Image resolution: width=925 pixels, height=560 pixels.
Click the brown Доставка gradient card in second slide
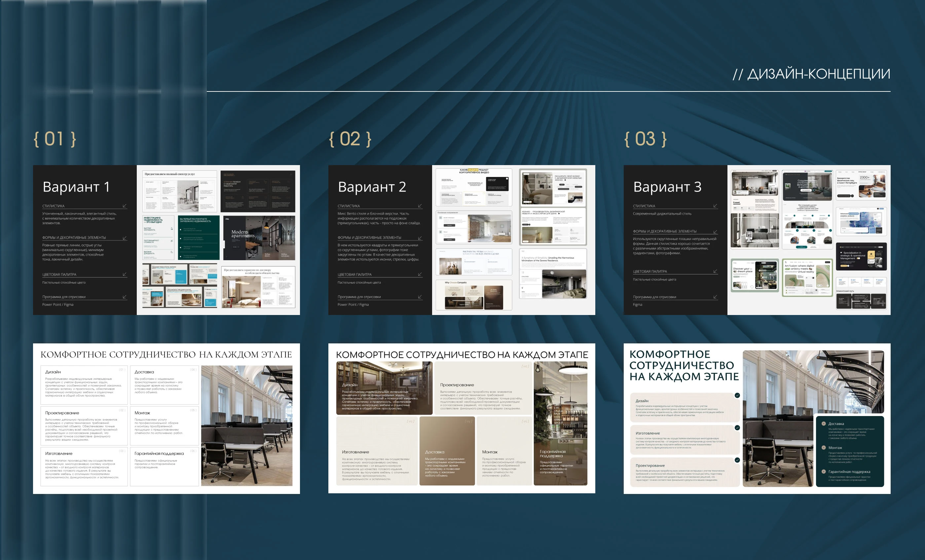(447, 451)
